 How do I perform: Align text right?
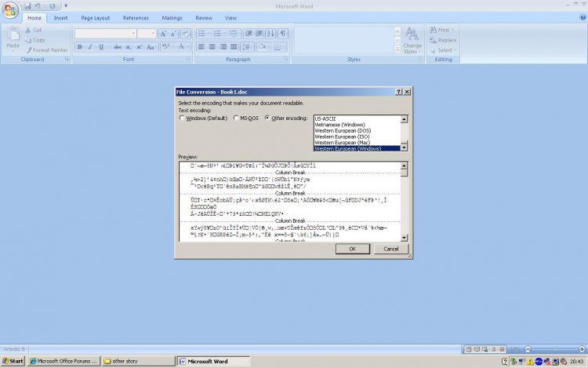tap(223, 47)
